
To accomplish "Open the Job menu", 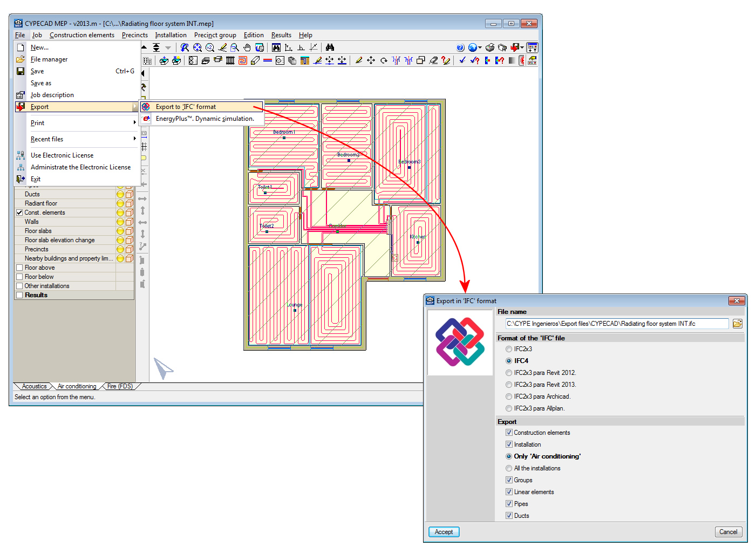I will point(37,35).
